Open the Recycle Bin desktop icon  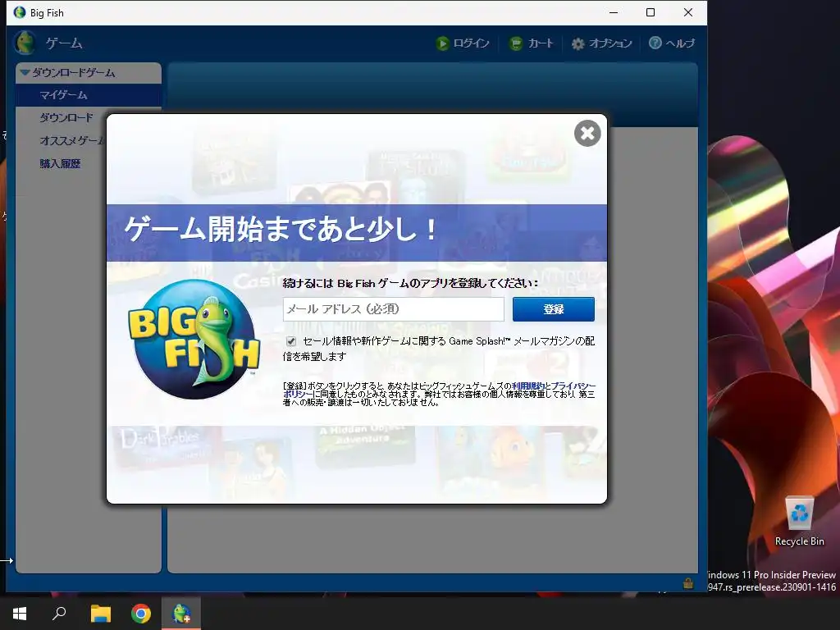click(799, 521)
